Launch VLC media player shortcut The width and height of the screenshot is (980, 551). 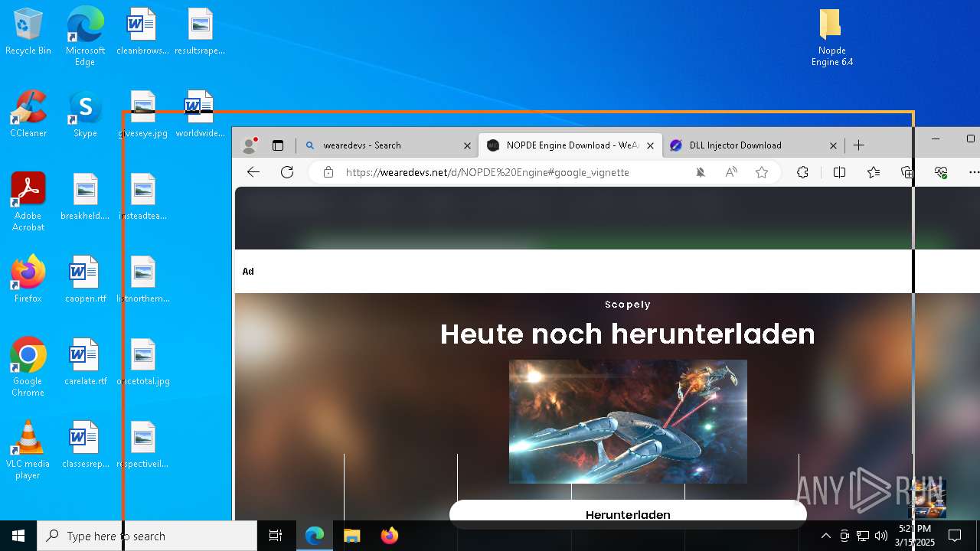[x=28, y=450]
